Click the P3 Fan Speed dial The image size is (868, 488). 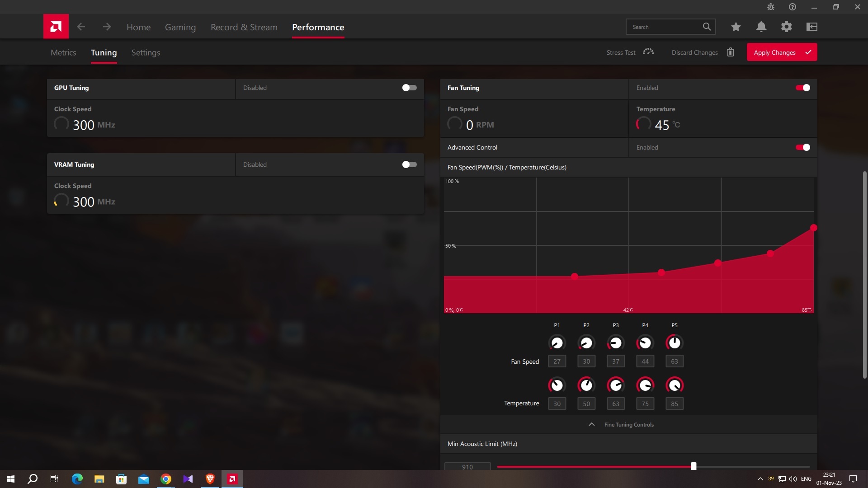coord(616,343)
